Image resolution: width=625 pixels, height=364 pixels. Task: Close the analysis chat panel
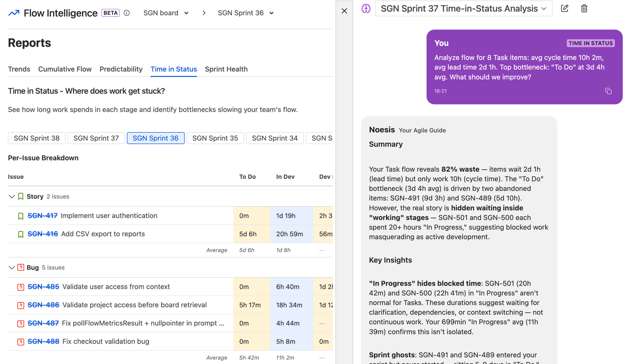pos(344,11)
